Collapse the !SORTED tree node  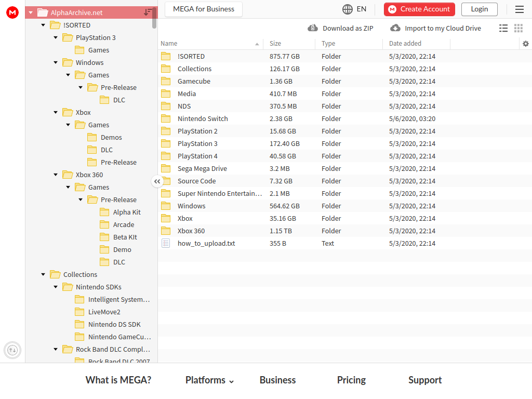click(43, 25)
